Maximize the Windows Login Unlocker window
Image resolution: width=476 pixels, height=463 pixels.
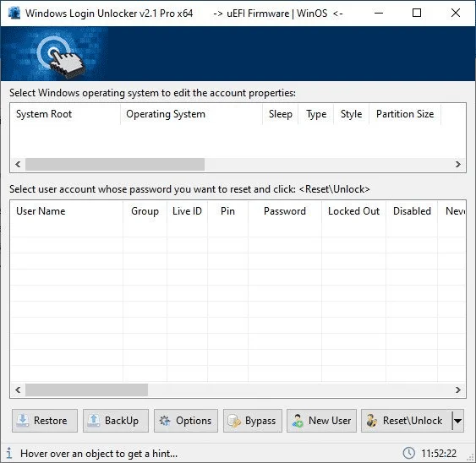(x=417, y=13)
